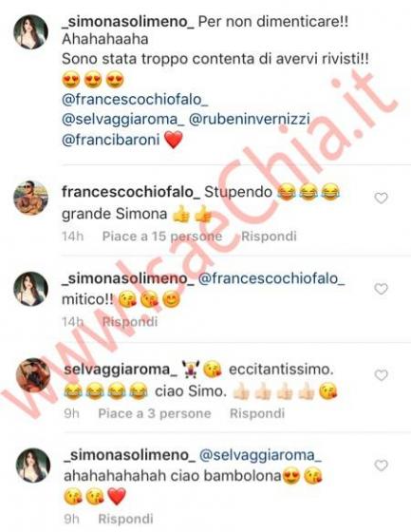
Task: Click Rispondi under the mitico reply
Action: click(130, 322)
